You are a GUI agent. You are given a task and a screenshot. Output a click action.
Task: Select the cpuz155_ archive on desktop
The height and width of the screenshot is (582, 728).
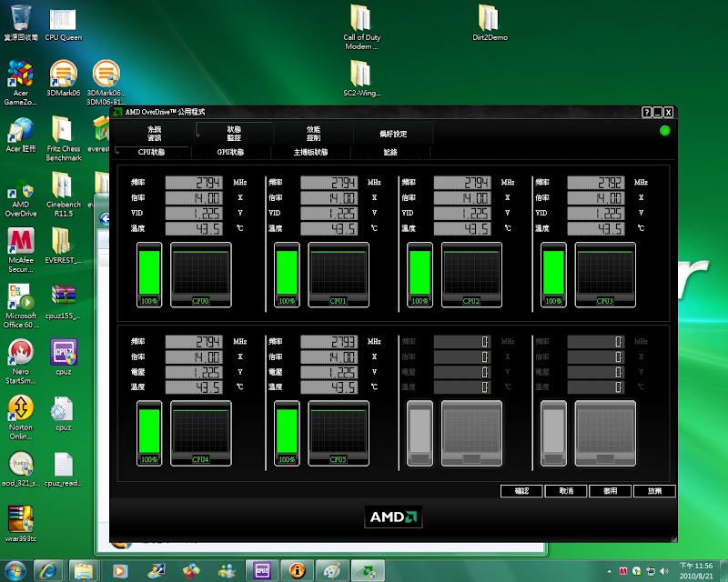tap(63, 302)
